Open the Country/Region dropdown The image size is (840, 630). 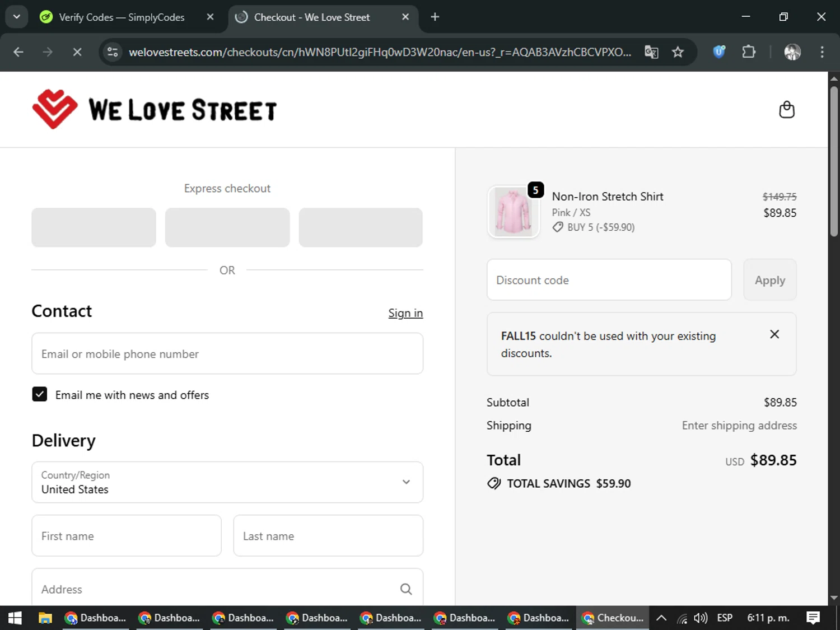coord(227,482)
